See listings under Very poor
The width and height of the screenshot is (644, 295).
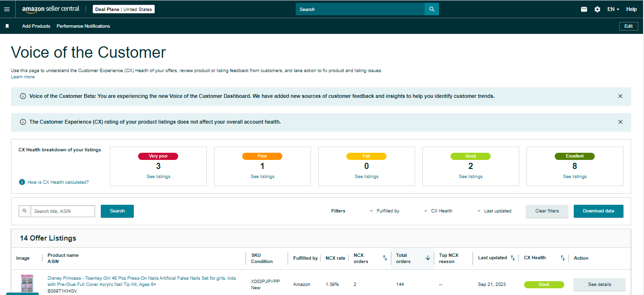[x=158, y=177]
